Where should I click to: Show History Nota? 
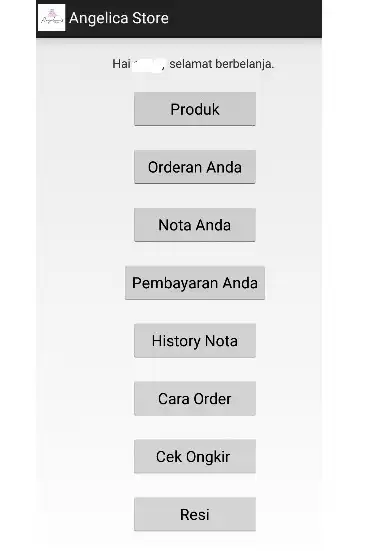pyautogui.click(x=195, y=341)
